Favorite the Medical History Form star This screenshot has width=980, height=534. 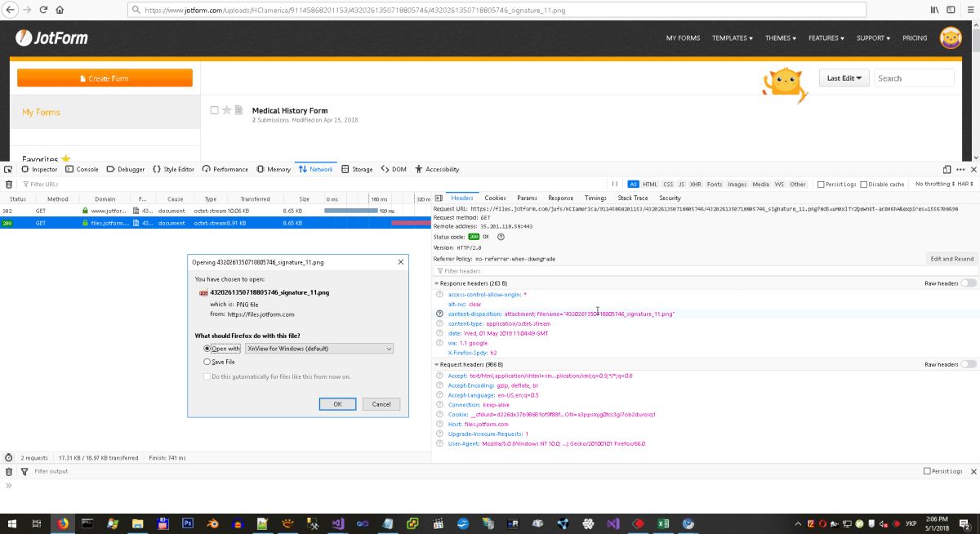[x=227, y=110]
